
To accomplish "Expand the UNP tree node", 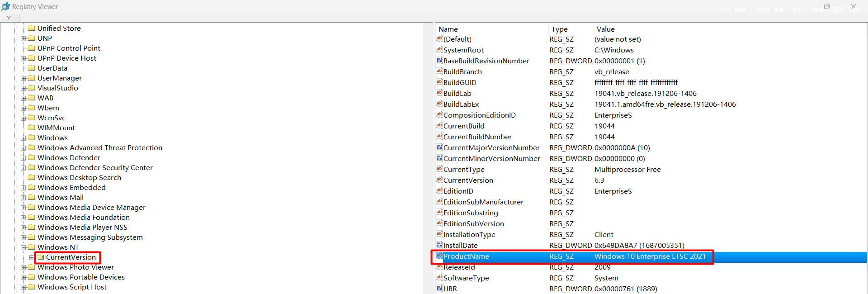I will [23, 38].
